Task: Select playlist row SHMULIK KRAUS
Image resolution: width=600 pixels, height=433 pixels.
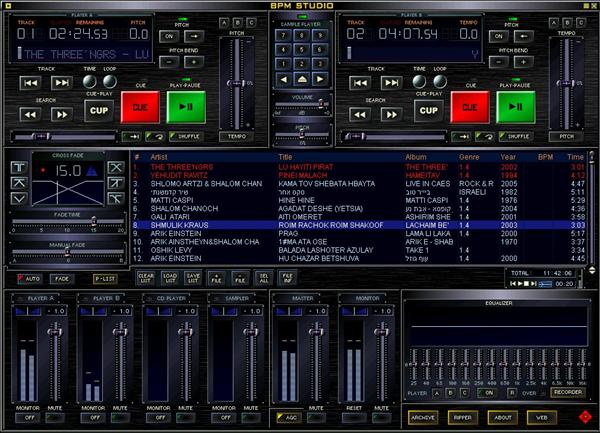Action: pyautogui.click(x=359, y=225)
